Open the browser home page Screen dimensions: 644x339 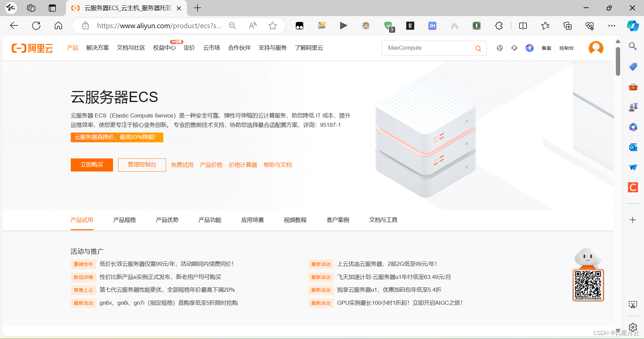(x=58, y=26)
